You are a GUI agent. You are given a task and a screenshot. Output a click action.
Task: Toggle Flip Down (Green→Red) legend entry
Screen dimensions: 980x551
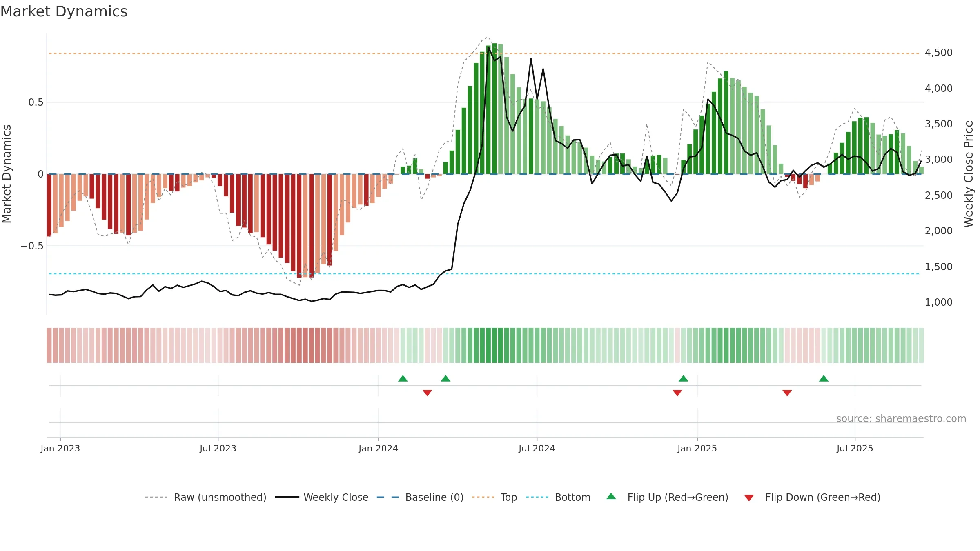pyautogui.click(x=812, y=497)
